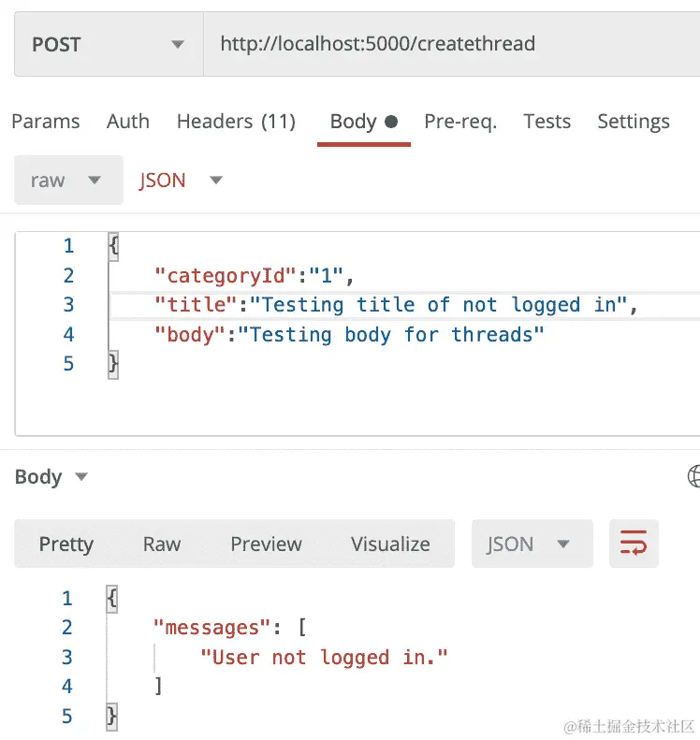Viewport: 700px width, 740px height.
Task: Switch to the Tests tab
Action: tap(547, 122)
